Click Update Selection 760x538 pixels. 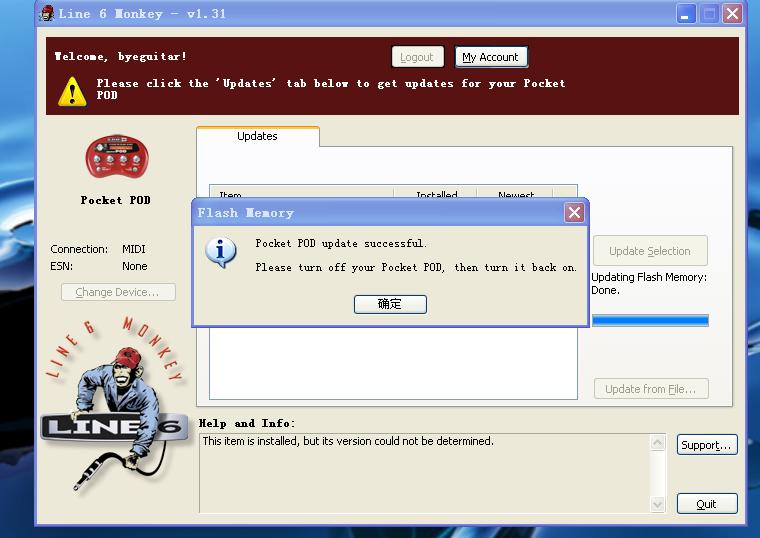click(650, 251)
